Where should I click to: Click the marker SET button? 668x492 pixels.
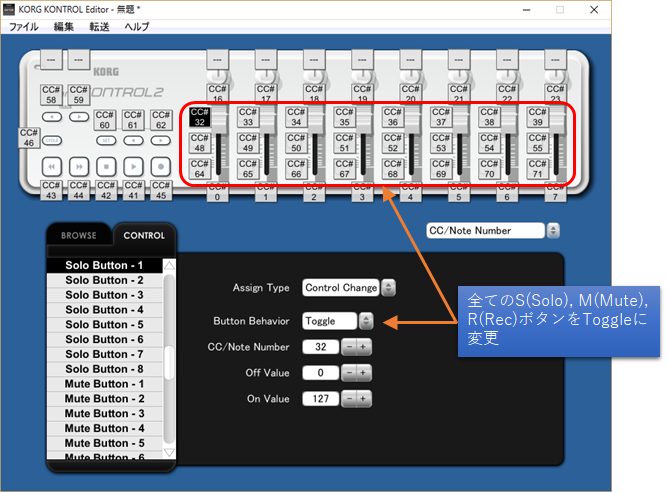coord(106,141)
